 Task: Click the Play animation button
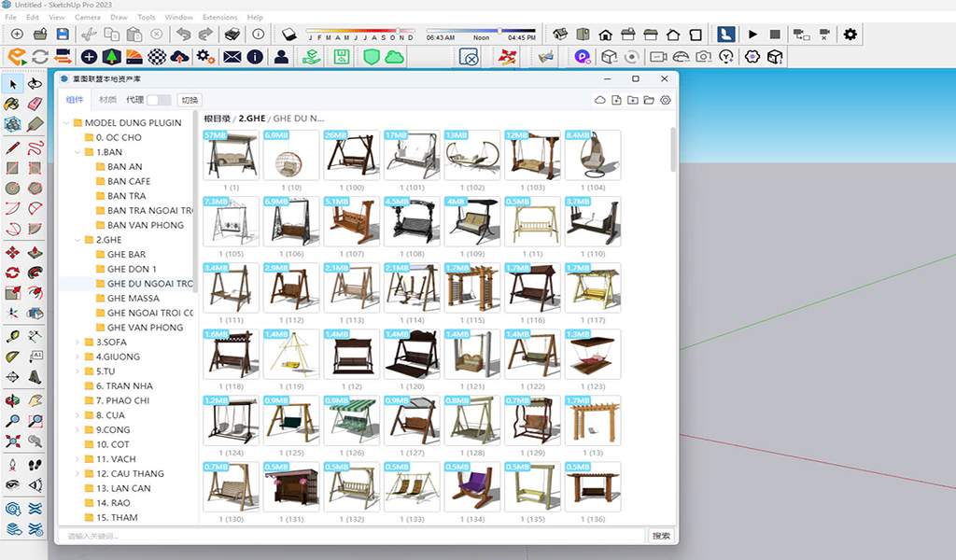(x=752, y=35)
